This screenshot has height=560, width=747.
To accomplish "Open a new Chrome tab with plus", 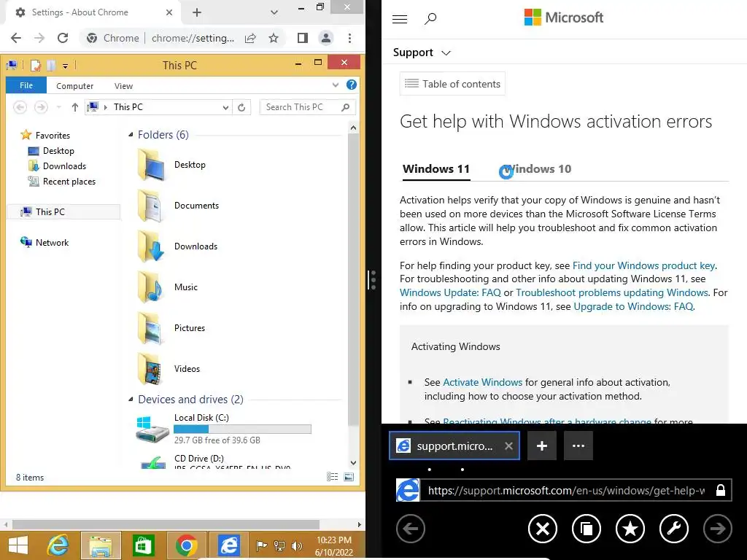I will pyautogui.click(x=197, y=12).
